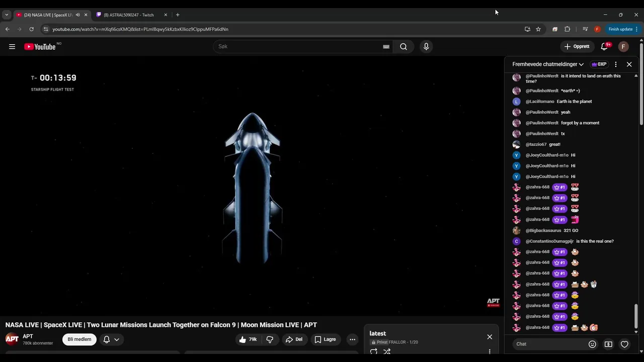Share video with Del button

[x=294, y=339]
